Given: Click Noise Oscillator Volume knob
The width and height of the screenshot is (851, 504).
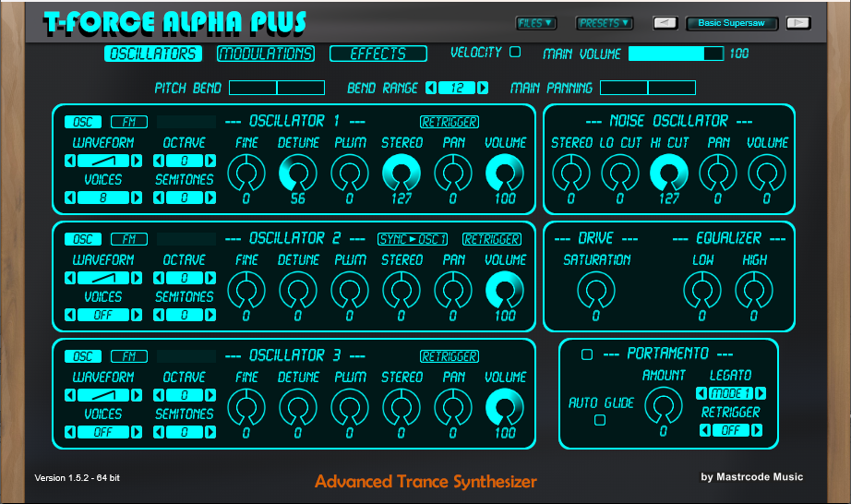Looking at the screenshot, I should (x=767, y=173).
